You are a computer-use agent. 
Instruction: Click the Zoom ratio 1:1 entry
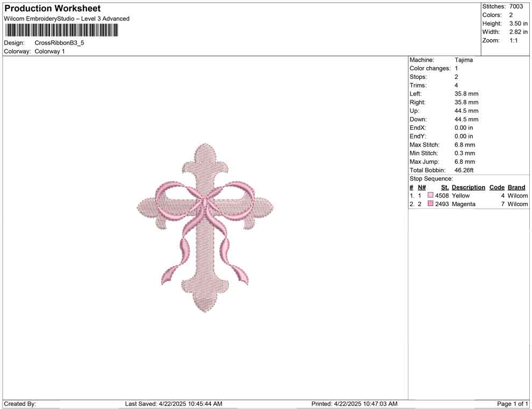515,40
